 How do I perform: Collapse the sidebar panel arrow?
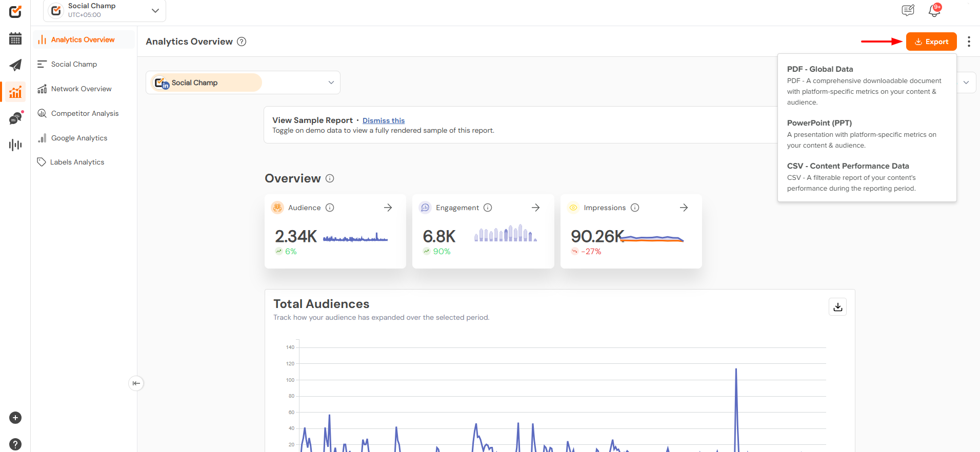click(136, 383)
